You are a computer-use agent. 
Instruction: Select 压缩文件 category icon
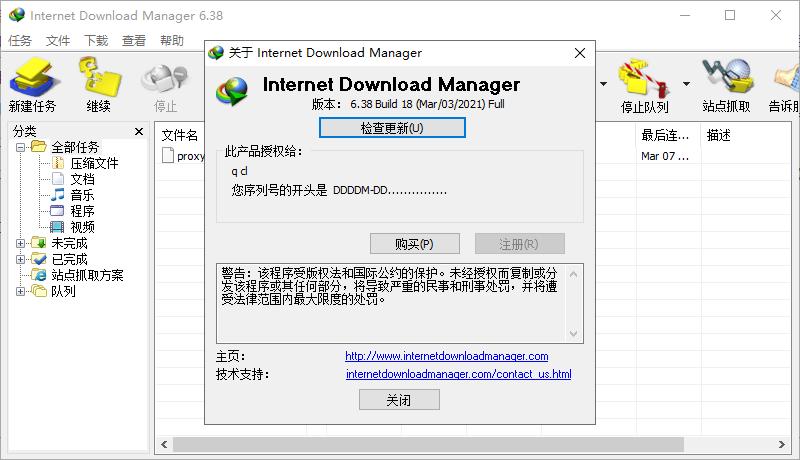pyautogui.click(x=58, y=163)
